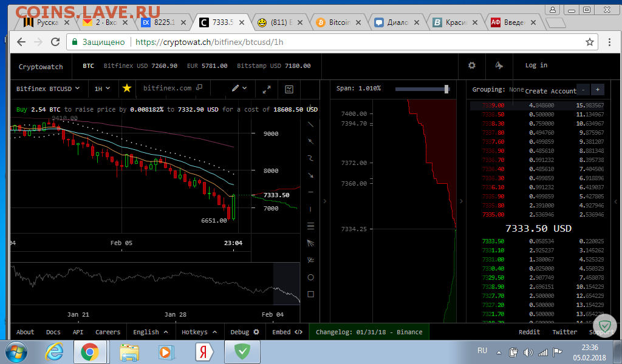The image size is (622, 364).
Task: Open the Chrome three-dot menu
Action: (609, 42)
